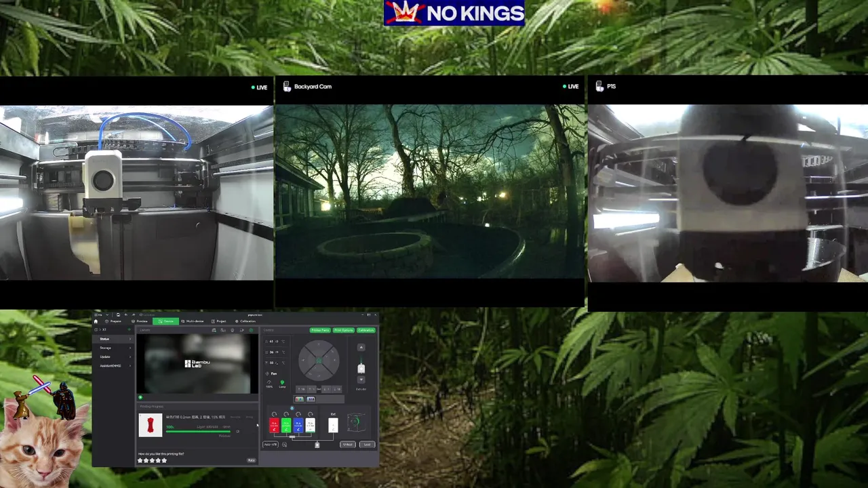Open the Fan control
The image size is (868, 488).
click(x=272, y=373)
